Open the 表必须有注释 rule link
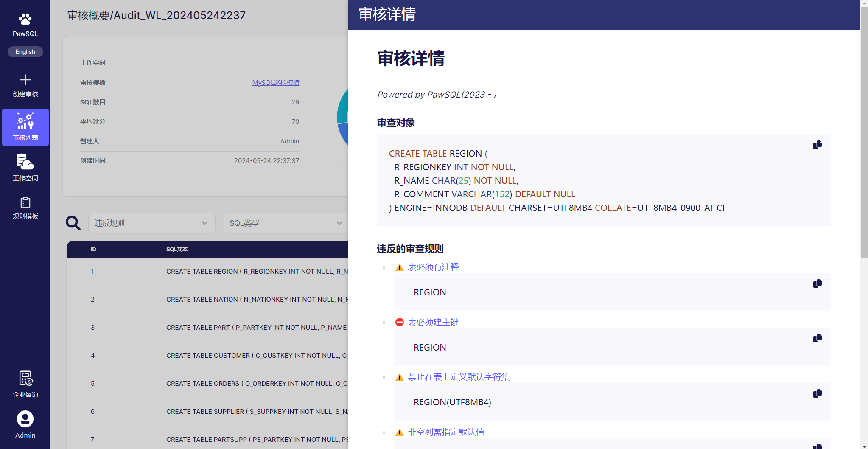This screenshot has height=449, width=868. [x=433, y=267]
